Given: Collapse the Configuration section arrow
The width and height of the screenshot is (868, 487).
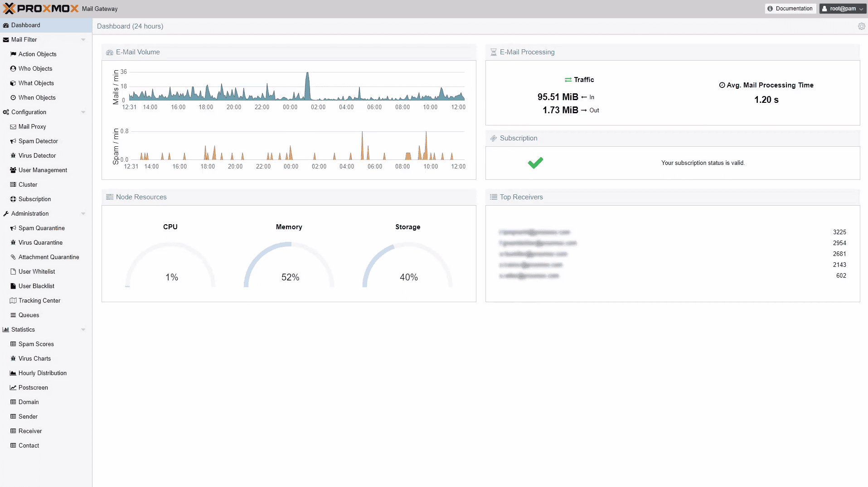Looking at the screenshot, I should coord(83,112).
